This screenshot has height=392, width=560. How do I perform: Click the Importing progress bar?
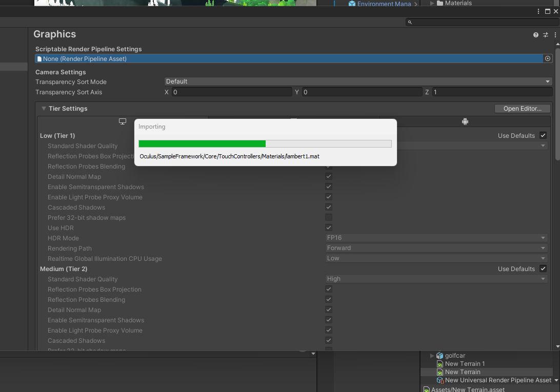pyautogui.click(x=265, y=143)
